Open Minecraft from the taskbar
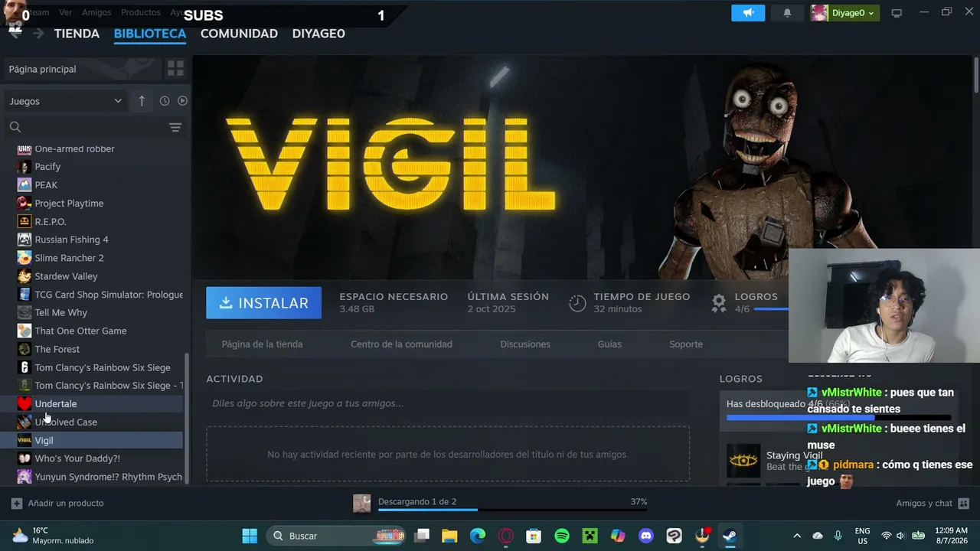This screenshot has width=980, height=551. (x=590, y=536)
